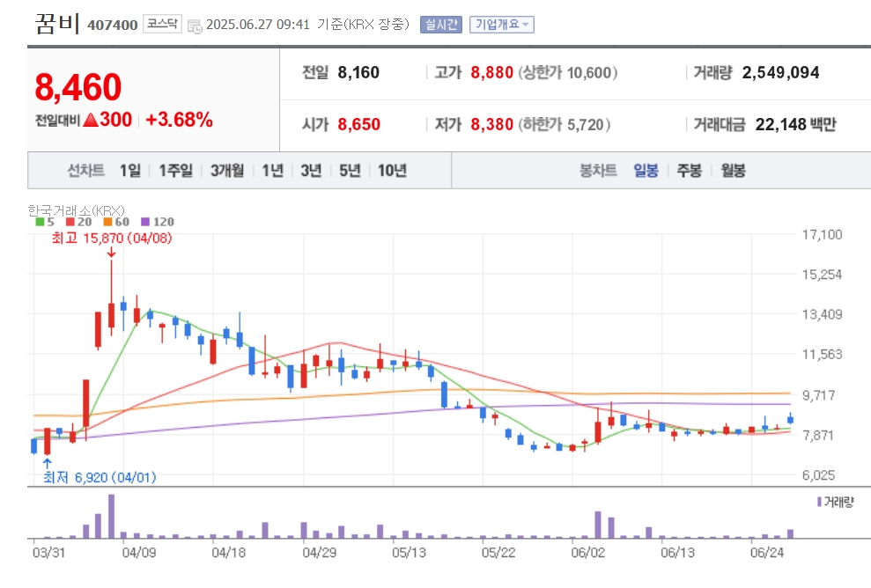Click the 최저 6,920 low marker
Image resolution: width=871 pixels, height=588 pixels.
pos(100,477)
